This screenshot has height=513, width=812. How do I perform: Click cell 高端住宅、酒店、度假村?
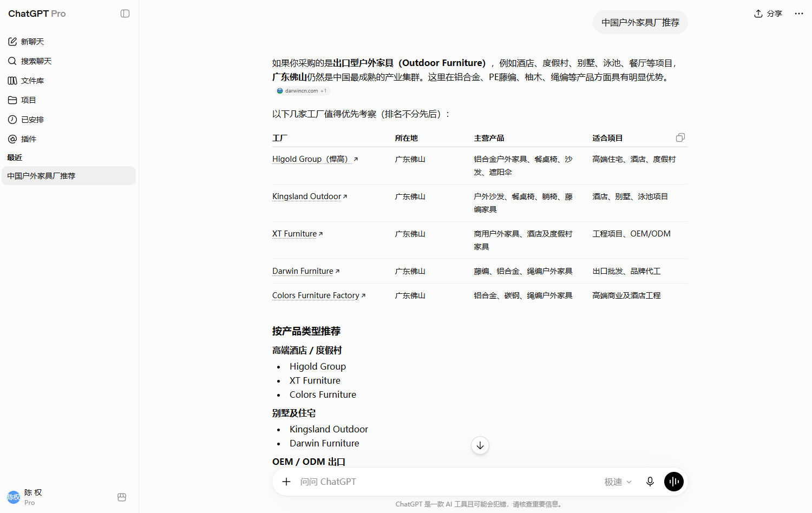tap(634, 159)
